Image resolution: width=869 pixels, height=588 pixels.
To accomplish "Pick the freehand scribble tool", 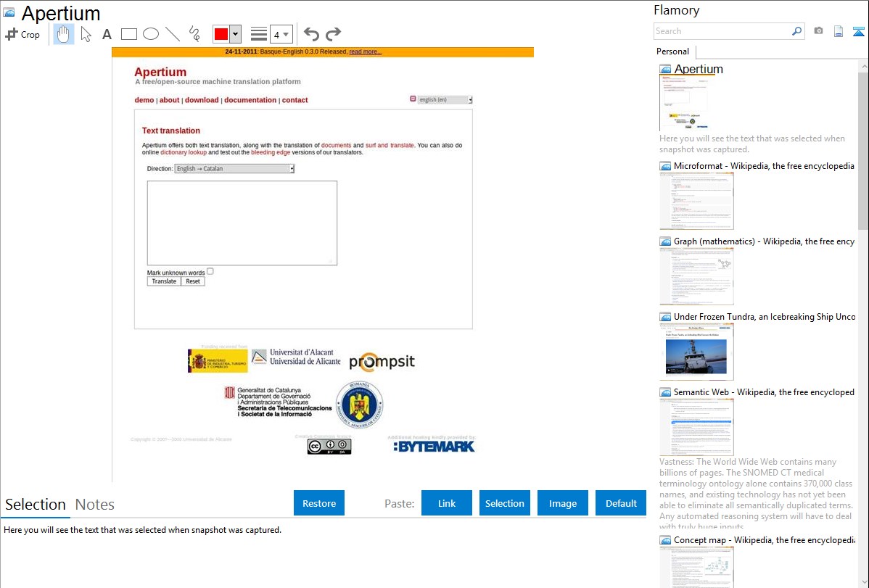I will [x=194, y=34].
